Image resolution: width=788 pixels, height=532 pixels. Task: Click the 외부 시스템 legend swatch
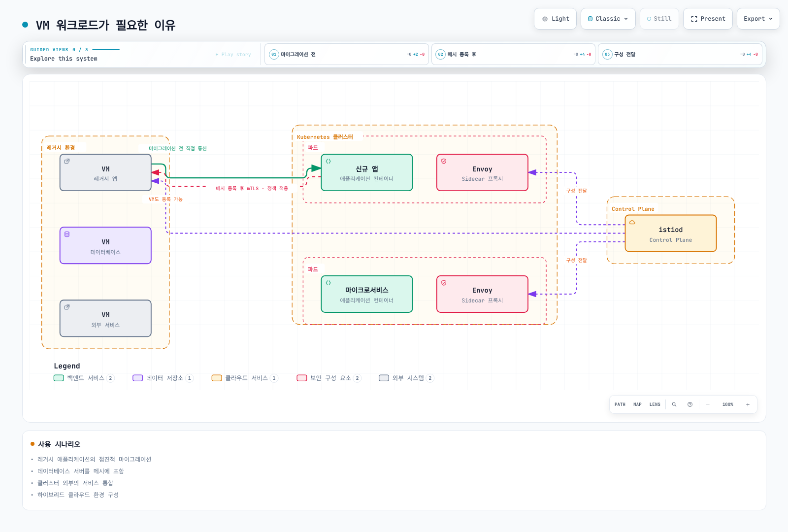384,378
